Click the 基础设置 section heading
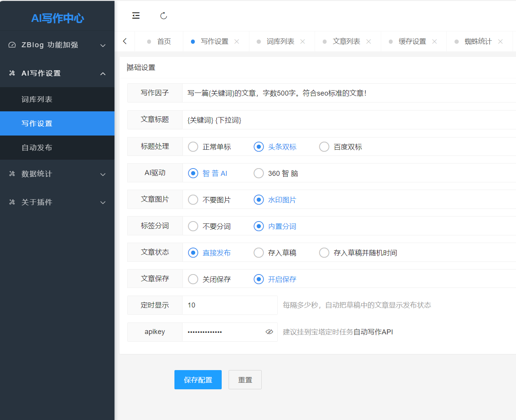This screenshot has width=516, height=420. [x=141, y=68]
